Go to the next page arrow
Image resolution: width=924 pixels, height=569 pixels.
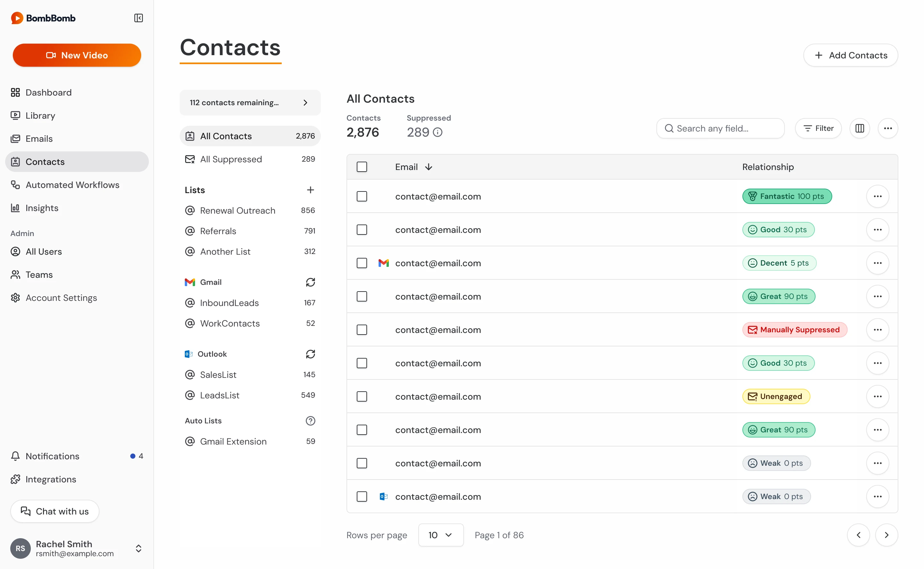(886, 535)
